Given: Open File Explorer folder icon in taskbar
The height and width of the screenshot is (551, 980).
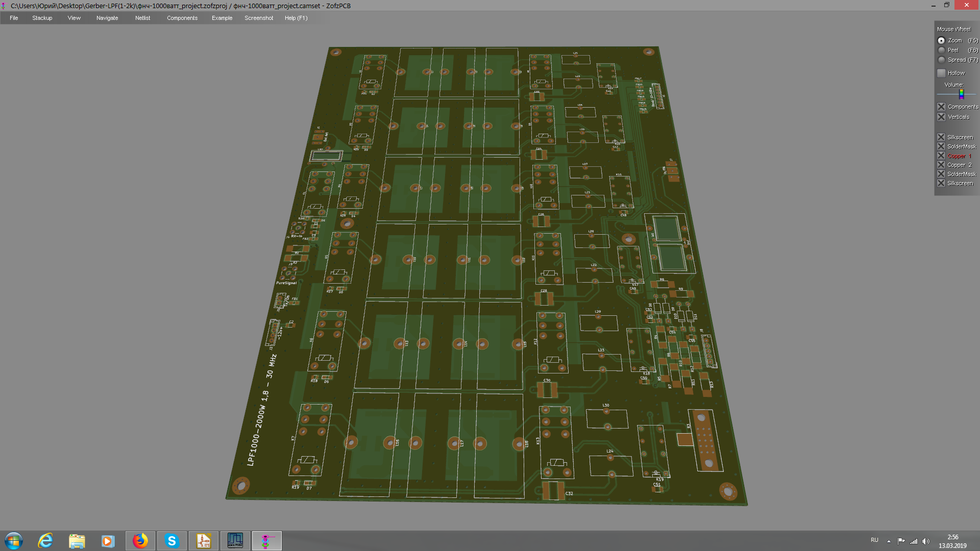Looking at the screenshot, I should coord(77,541).
